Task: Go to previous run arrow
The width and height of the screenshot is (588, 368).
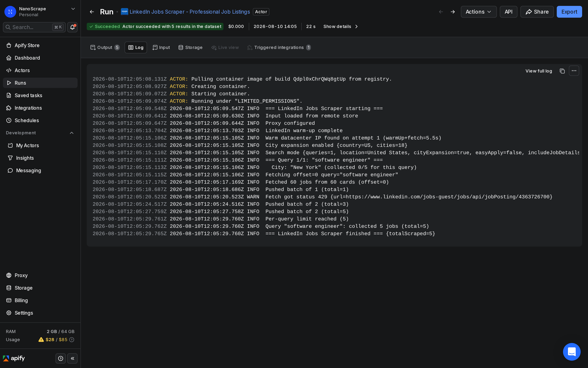Action: (x=441, y=12)
